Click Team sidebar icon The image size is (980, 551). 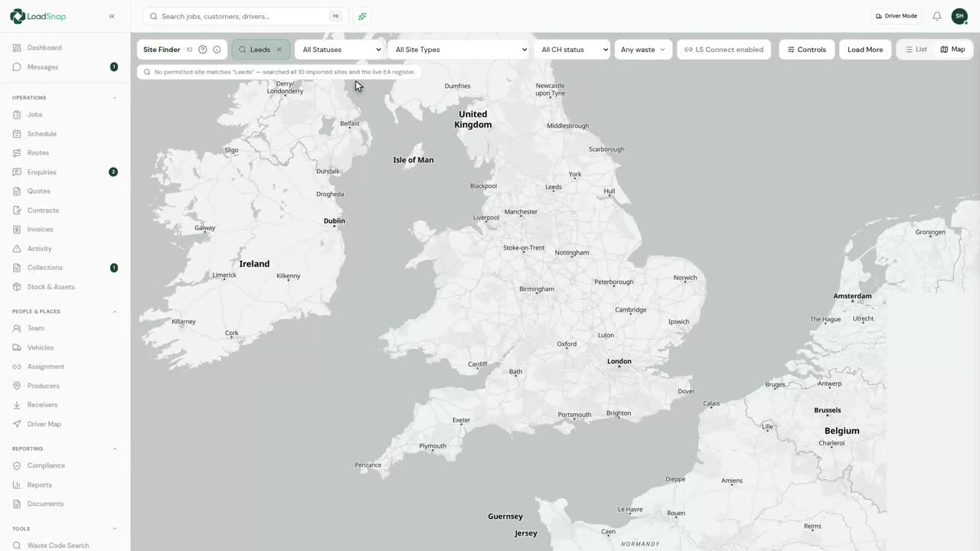pos(17,328)
